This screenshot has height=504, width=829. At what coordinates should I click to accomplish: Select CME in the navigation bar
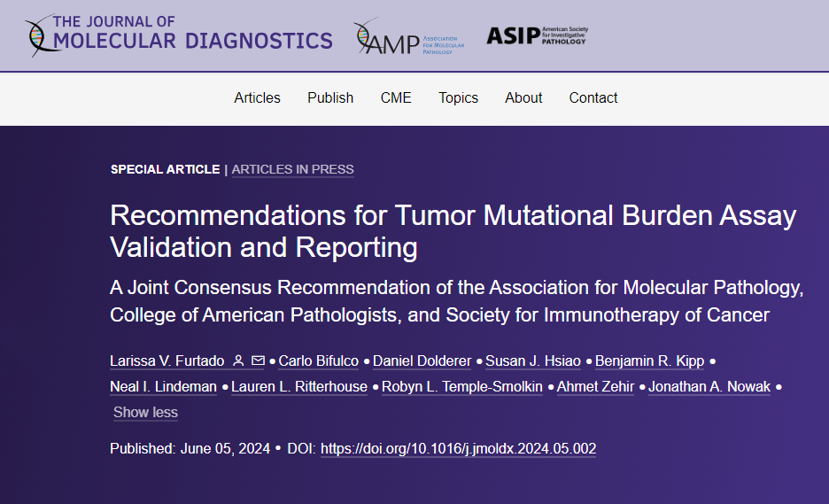tap(396, 98)
